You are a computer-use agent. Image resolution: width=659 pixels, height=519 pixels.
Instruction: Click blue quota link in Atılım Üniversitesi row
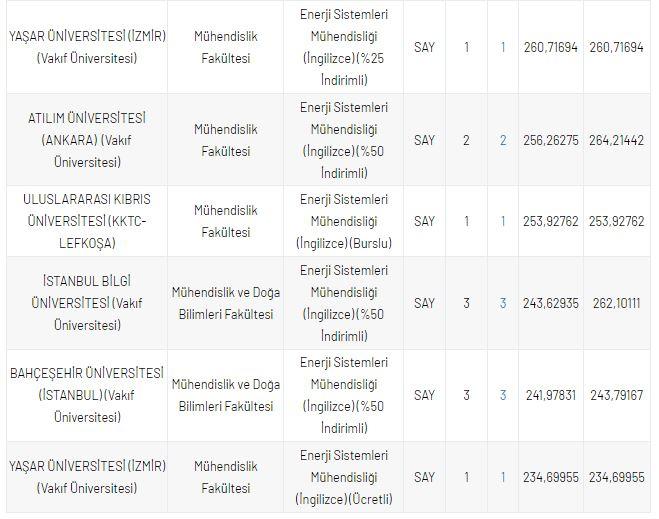pyautogui.click(x=503, y=140)
